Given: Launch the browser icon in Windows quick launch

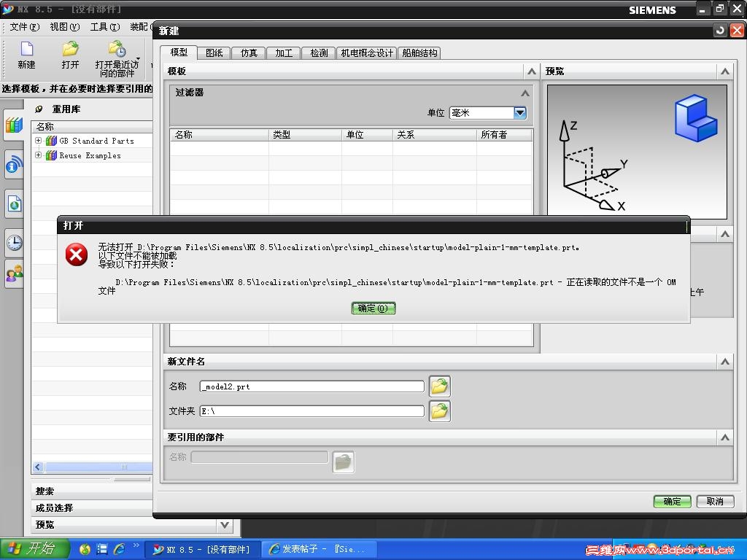Looking at the screenshot, I should click(x=85, y=549).
